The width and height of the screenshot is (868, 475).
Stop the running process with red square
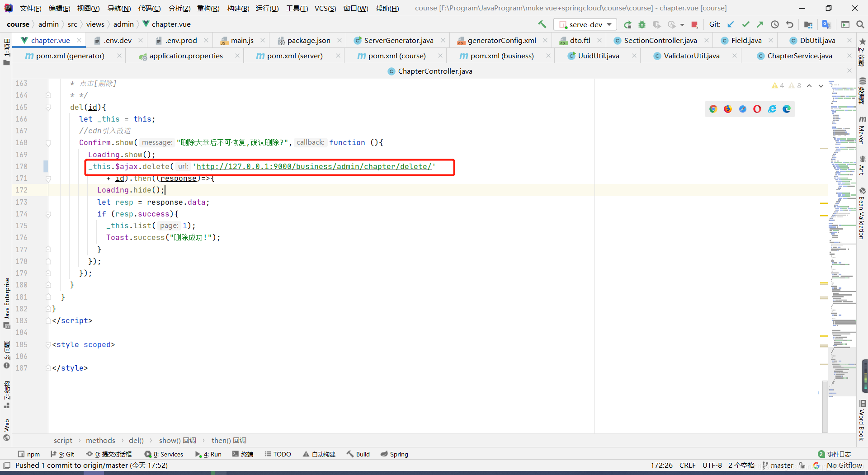[x=694, y=24]
